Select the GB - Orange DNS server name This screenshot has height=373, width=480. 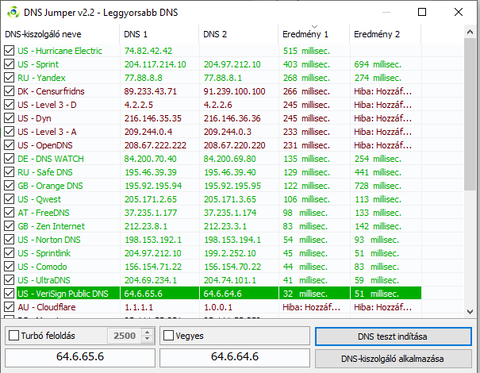tap(50, 186)
